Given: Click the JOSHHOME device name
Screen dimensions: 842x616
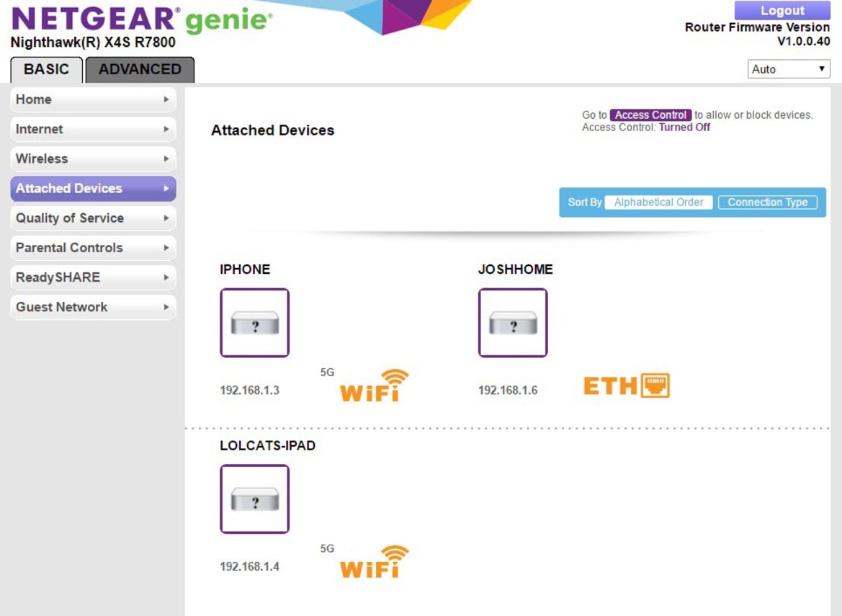Looking at the screenshot, I should (x=516, y=269).
